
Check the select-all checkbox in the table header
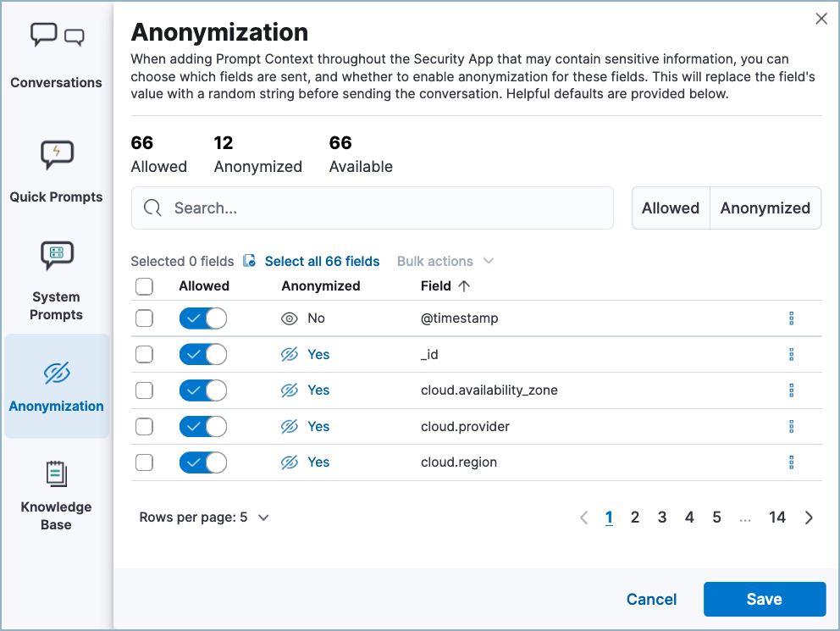(x=144, y=286)
